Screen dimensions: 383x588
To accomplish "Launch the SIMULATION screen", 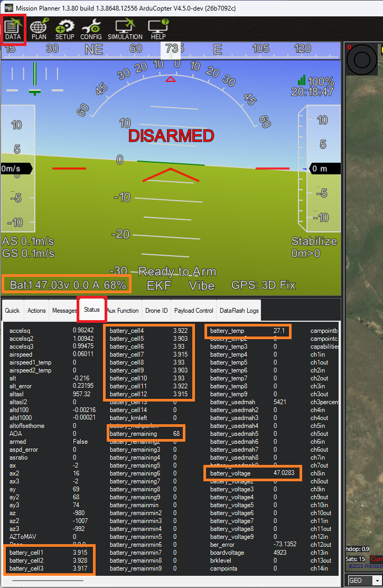I will [125, 30].
